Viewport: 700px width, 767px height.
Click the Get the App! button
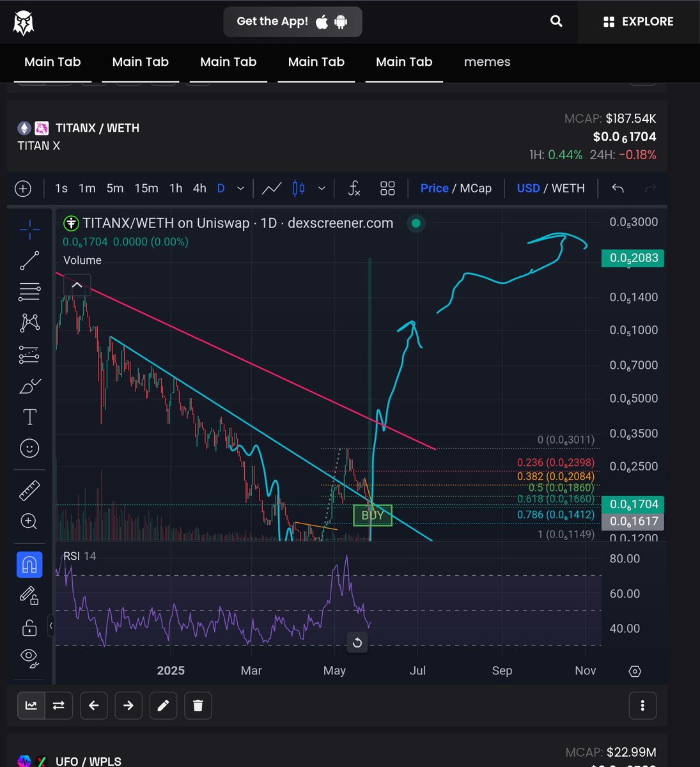(x=292, y=21)
